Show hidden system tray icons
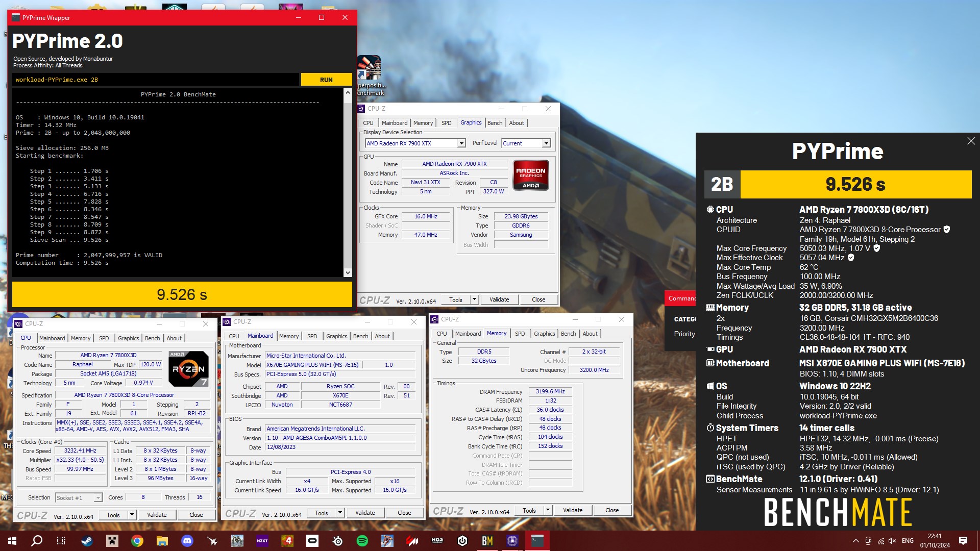The width and height of the screenshot is (980, 551). 856,541
